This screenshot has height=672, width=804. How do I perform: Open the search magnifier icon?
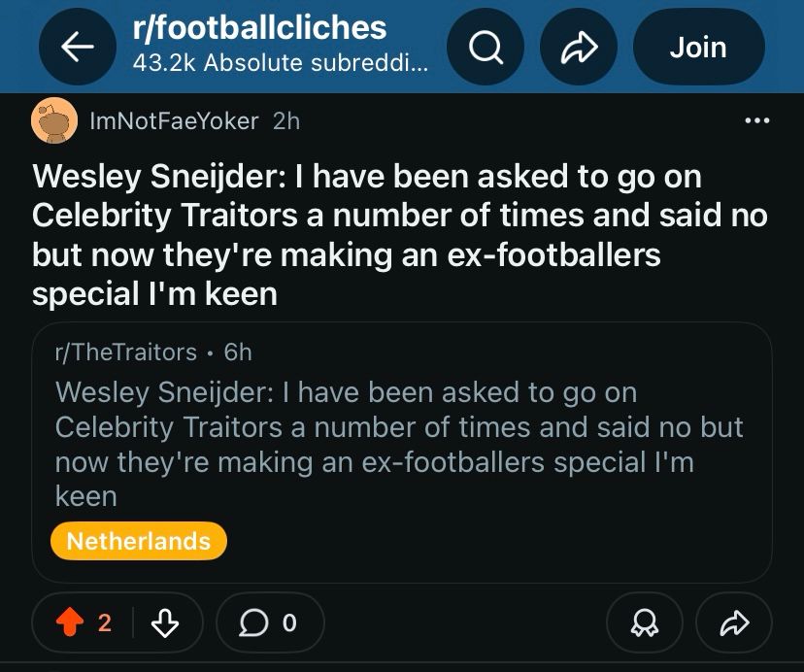pos(486,47)
